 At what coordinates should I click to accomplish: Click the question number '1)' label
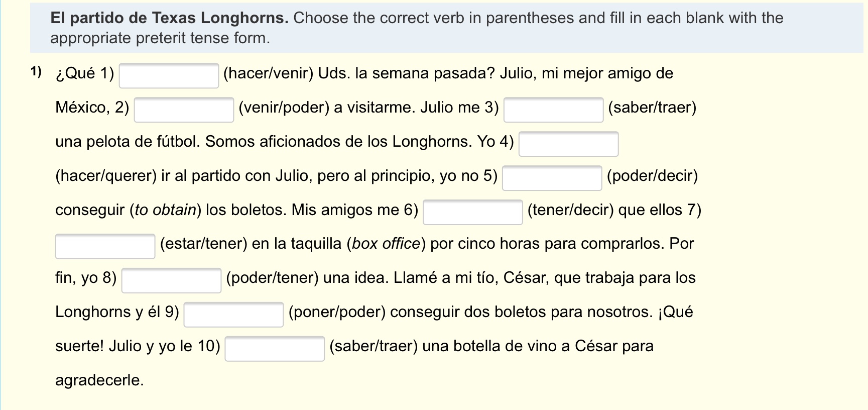[x=36, y=72]
